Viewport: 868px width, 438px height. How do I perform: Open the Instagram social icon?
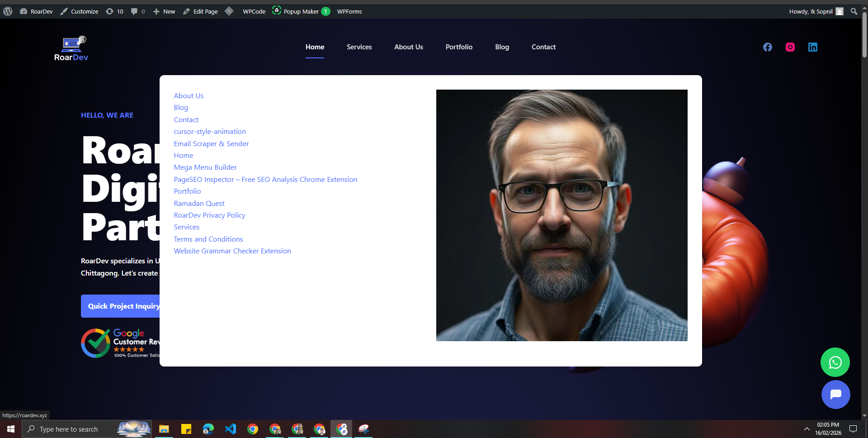tap(790, 47)
